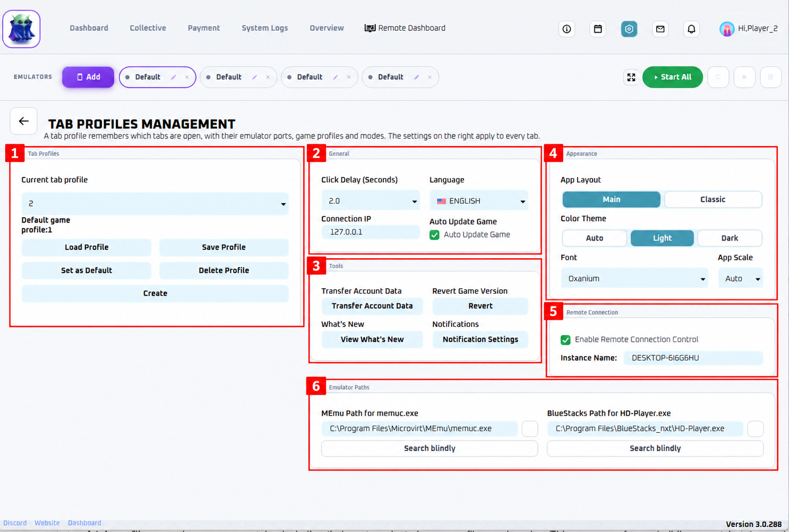Open the info circle icon
Screen dimensions: 789x532
pyautogui.click(x=567, y=29)
